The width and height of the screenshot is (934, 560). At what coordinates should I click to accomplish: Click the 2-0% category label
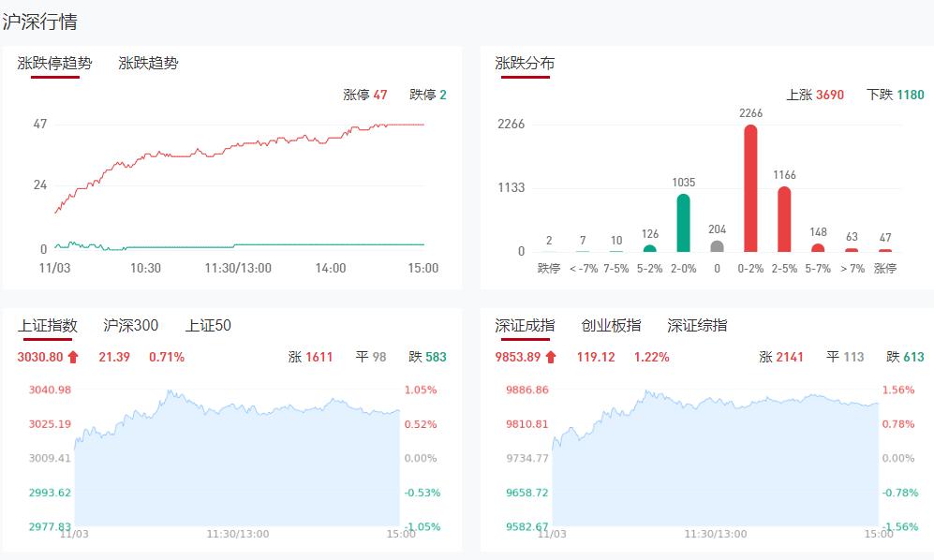click(x=683, y=269)
